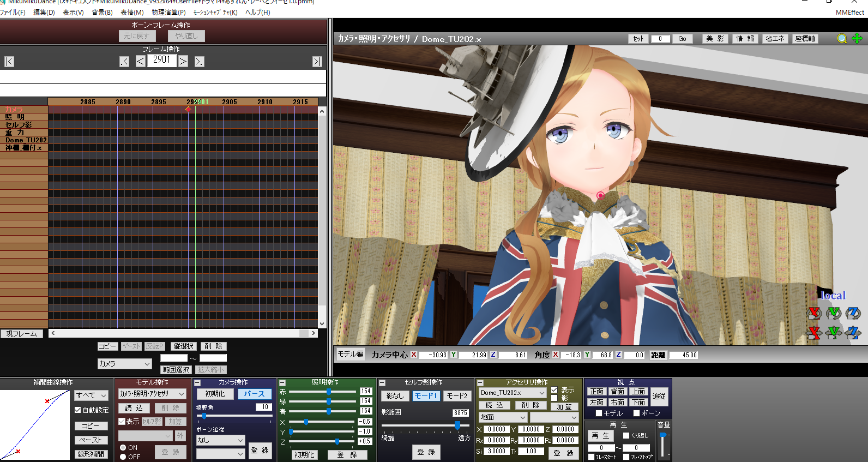Click the lower X move axis gizmo
The width and height of the screenshot is (868, 462).
click(814, 333)
